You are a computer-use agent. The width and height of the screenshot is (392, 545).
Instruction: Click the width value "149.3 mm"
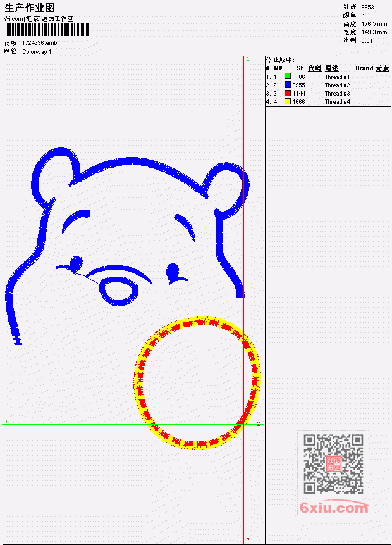click(374, 32)
